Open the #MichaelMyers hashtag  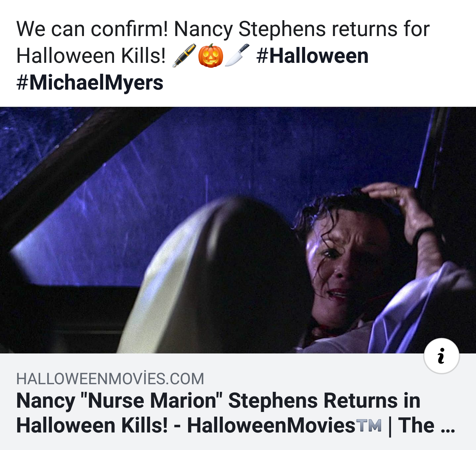[x=90, y=82]
